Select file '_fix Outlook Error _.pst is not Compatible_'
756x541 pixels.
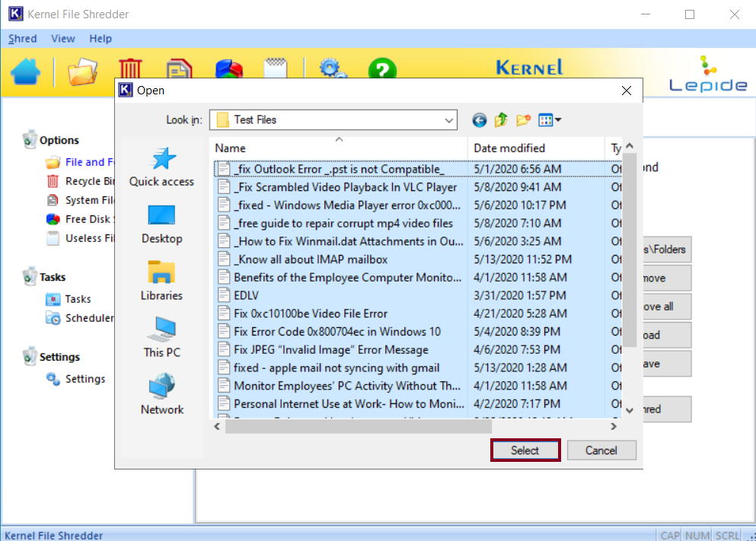(x=339, y=169)
